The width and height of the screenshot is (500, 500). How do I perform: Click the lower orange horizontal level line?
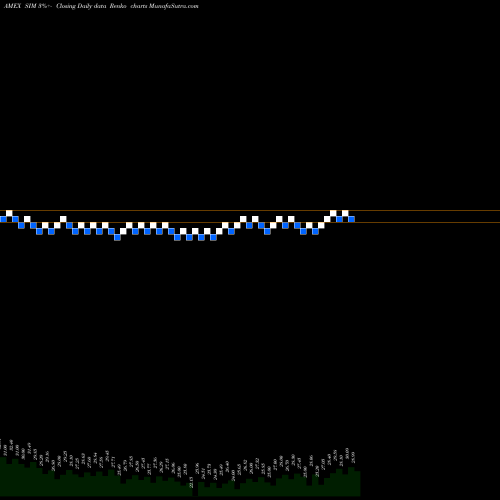tap(250, 222)
